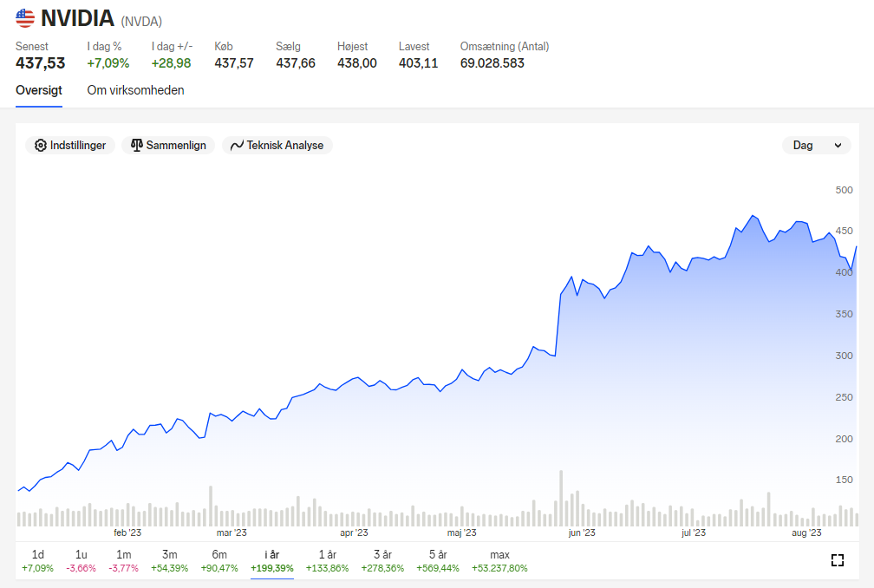Open Sammenlign compare scale button

[x=168, y=146]
